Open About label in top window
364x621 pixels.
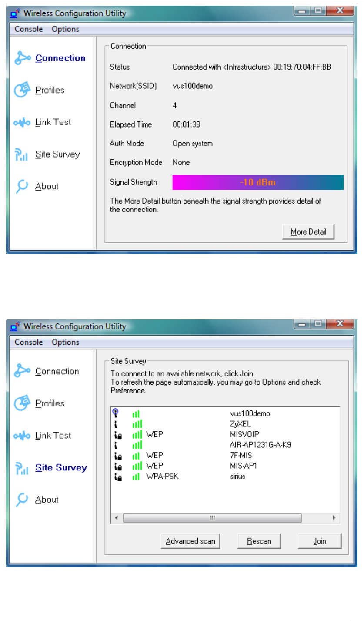coord(47,187)
